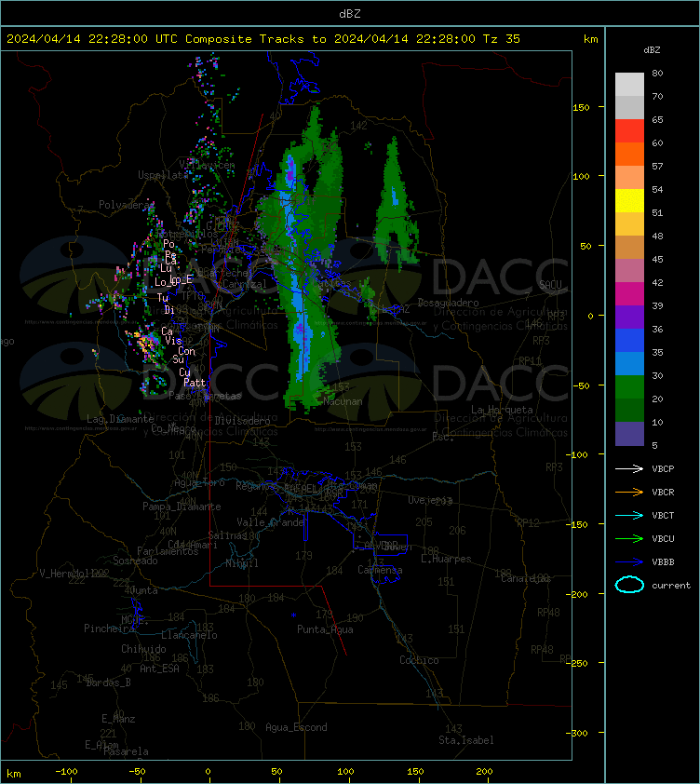Click the 'Pampa_Diamante' map label
The image size is (700, 784).
pos(182,507)
